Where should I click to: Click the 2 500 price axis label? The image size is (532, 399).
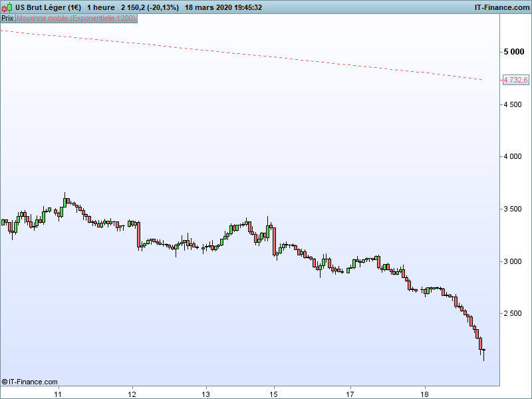(513, 313)
